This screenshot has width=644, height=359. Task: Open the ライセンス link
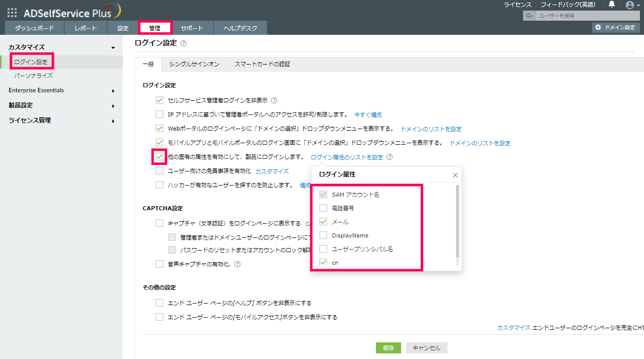tap(518, 5)
